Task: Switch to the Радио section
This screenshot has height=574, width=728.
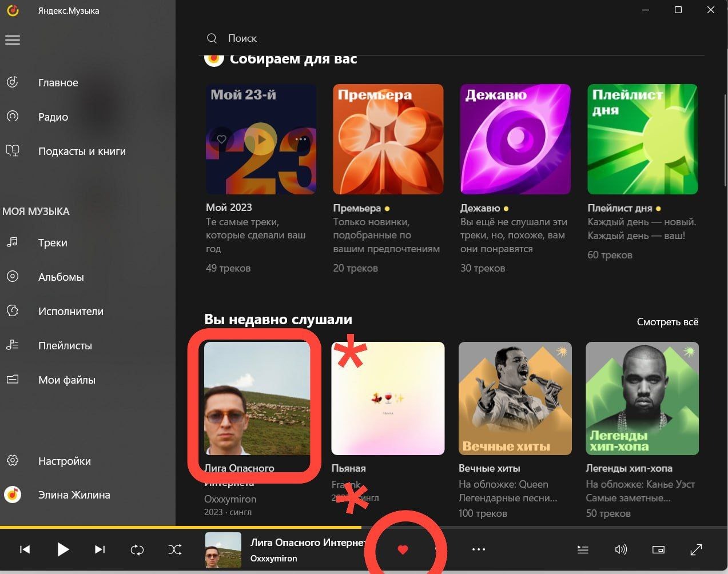Action: click(x=53, y=117)
